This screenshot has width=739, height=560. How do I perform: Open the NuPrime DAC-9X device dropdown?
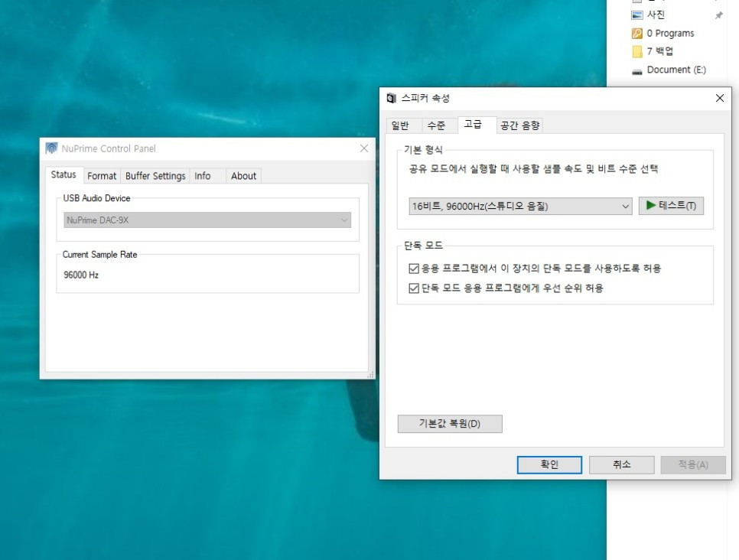[207, 220]
